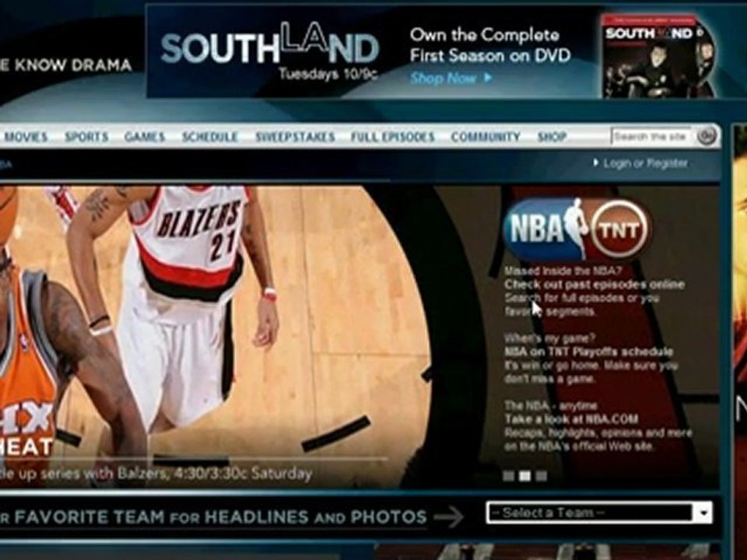Select the highlighted middle slideshow indicator
This screenshot has width=747, height=560.
[525, 476]
